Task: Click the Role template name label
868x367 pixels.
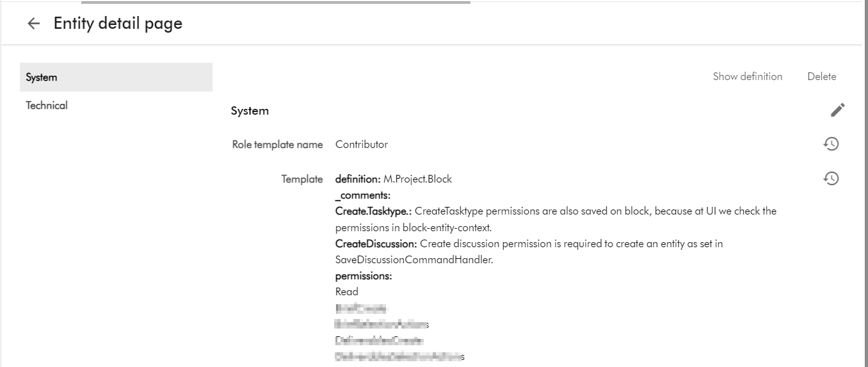Action: coord(277,145)
